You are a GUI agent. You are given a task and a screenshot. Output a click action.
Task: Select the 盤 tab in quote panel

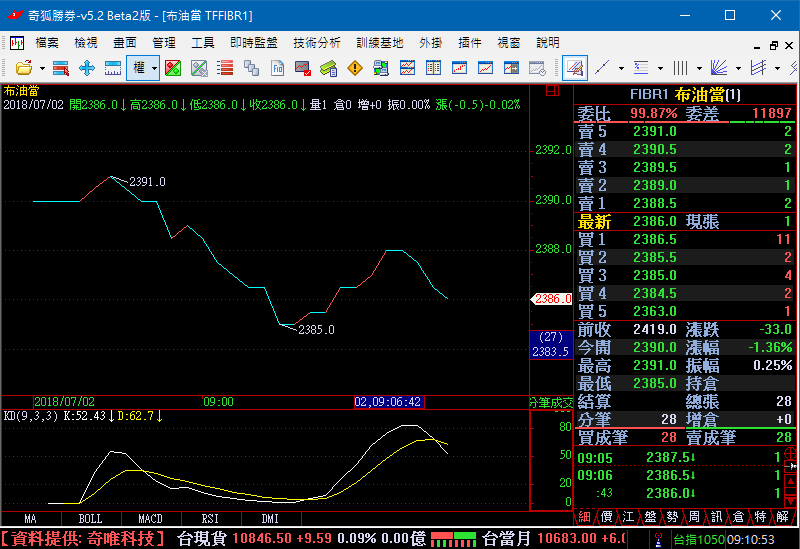pos(651,517)
